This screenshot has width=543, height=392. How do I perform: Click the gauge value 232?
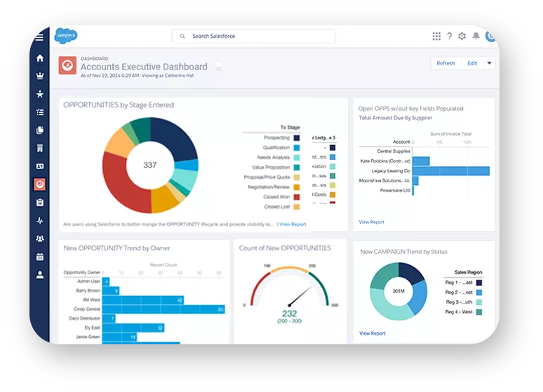tap(290, 313)
